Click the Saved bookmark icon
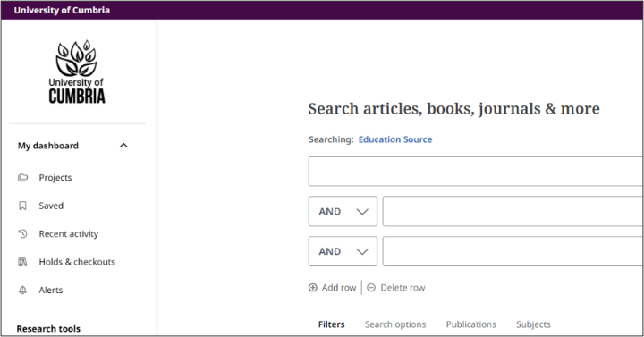 23,206
